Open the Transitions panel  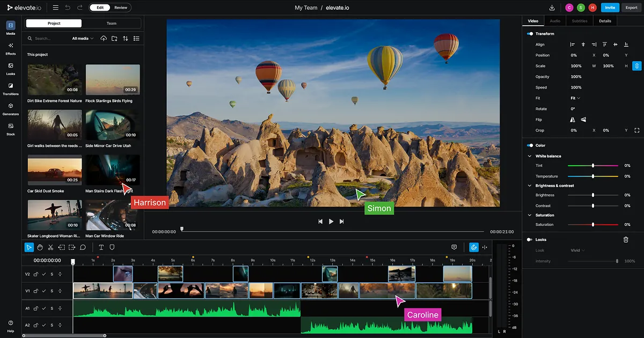tap(11, 89)
